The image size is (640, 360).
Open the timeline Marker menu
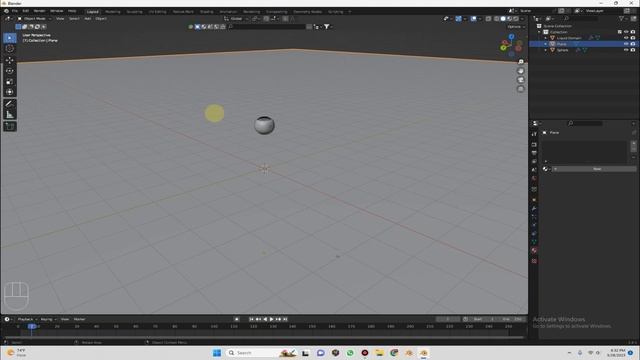coord(80,319)
